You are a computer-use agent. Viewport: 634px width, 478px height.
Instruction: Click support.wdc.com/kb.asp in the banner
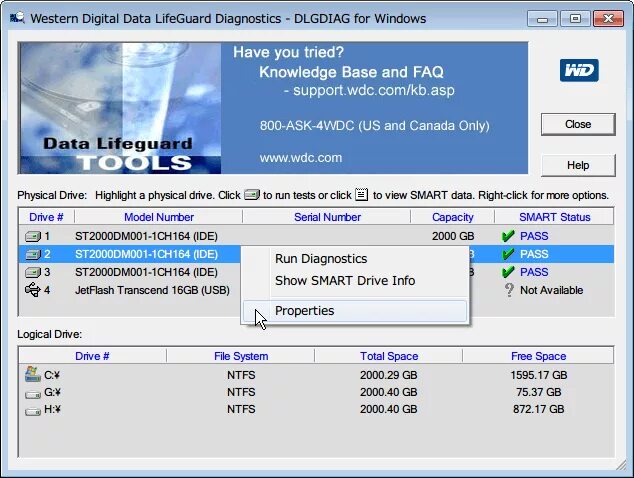tap(374, 90)
